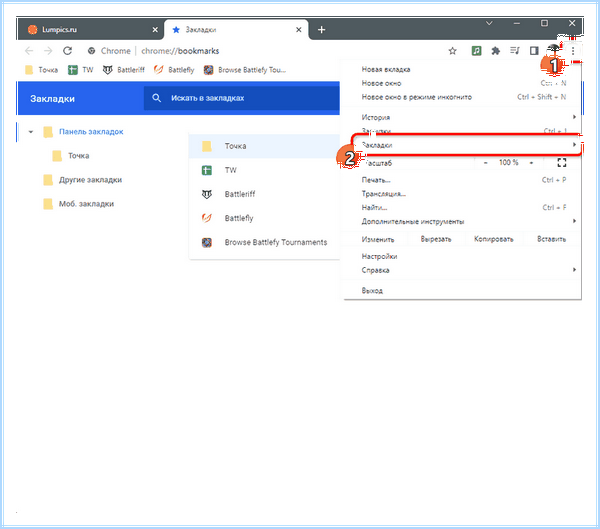Click the Закладки page heading

tap(52, 99)
